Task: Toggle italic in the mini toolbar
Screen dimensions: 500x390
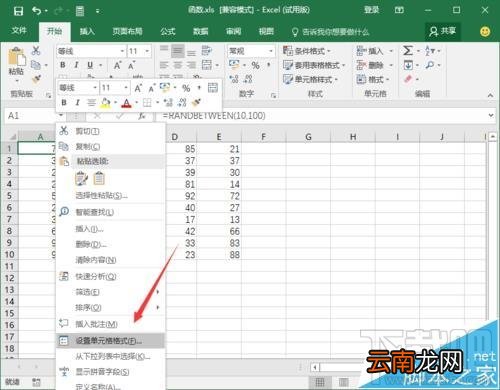Action: coord(77,103)
